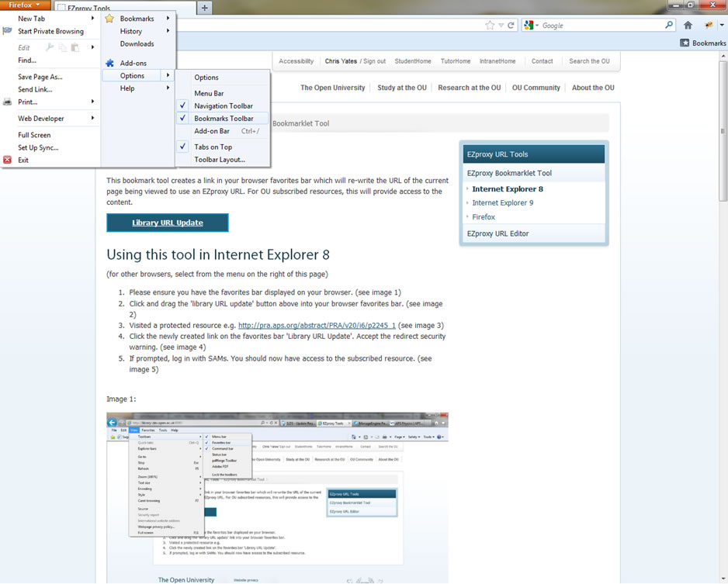
Task: Click the red Exit icon
Action: pos(7,160)
